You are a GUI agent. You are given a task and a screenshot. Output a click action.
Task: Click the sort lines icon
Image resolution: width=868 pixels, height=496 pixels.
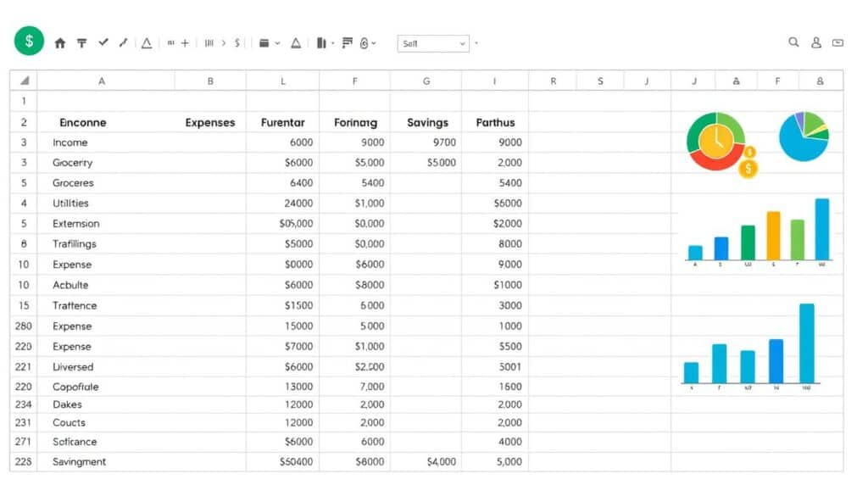[x=347, y=42]
